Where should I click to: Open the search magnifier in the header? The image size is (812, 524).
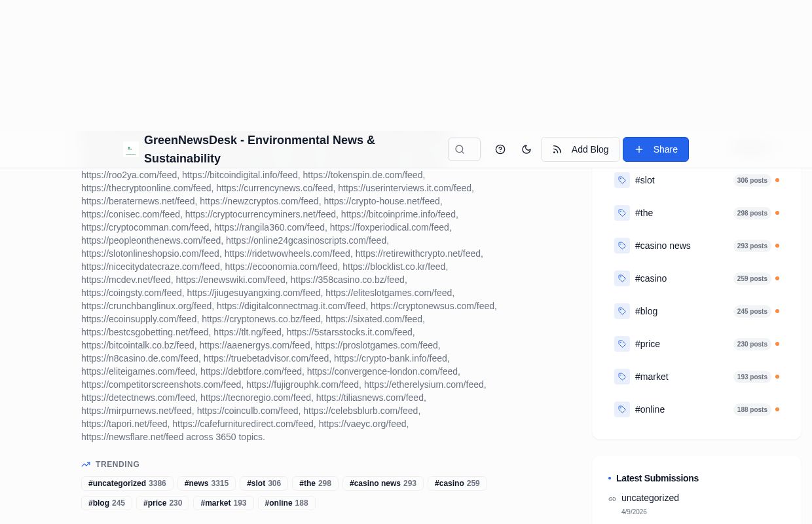464,149
